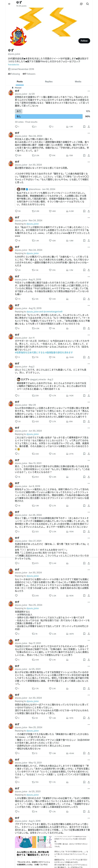Screen dimensions: 98x868
Task: Click the circular icon beside search
Action: click(81, 4)
